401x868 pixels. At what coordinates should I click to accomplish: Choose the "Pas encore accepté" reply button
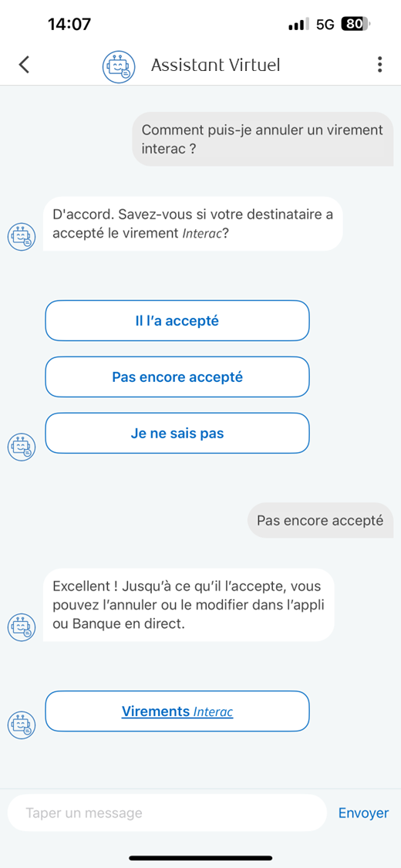pos(177,377)
